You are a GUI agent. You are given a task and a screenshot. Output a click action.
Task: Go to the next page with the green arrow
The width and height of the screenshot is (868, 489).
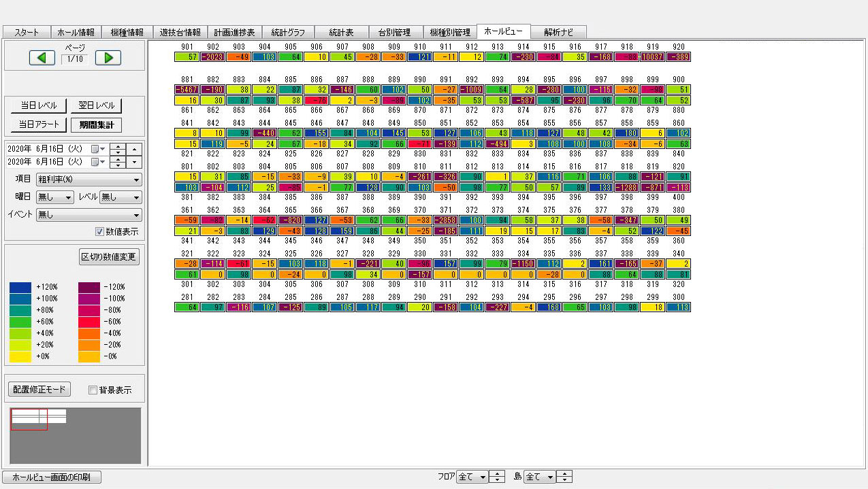tap(108, 58)
